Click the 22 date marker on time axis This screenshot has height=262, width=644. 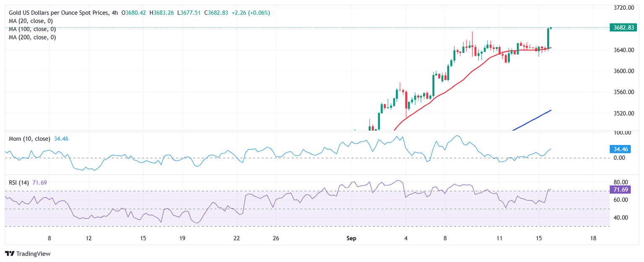[237, 239]
